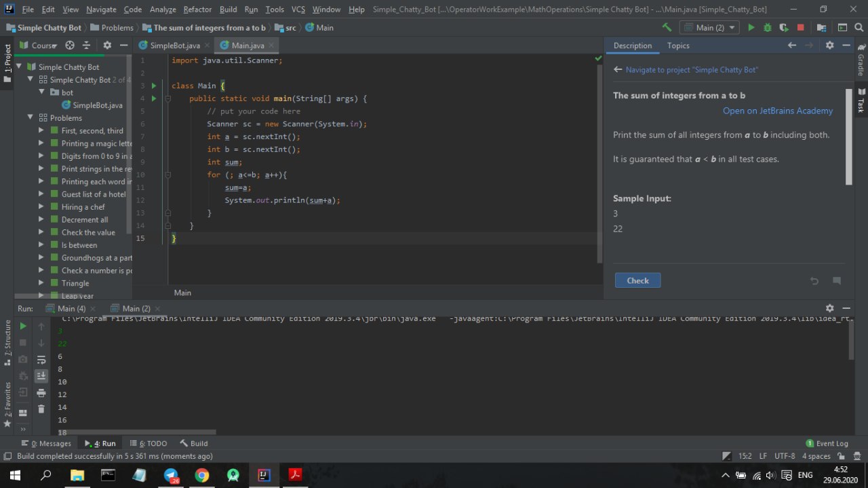This screenshot has height=488, width=868.
Task: Click run gutter icon beside main method
Action: point(154,98)
